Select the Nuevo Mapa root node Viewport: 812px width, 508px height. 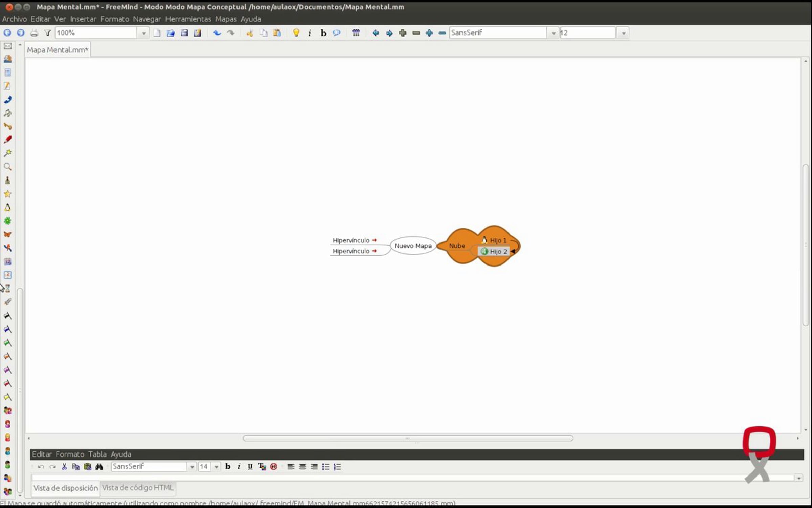click(x=413, y=246)
